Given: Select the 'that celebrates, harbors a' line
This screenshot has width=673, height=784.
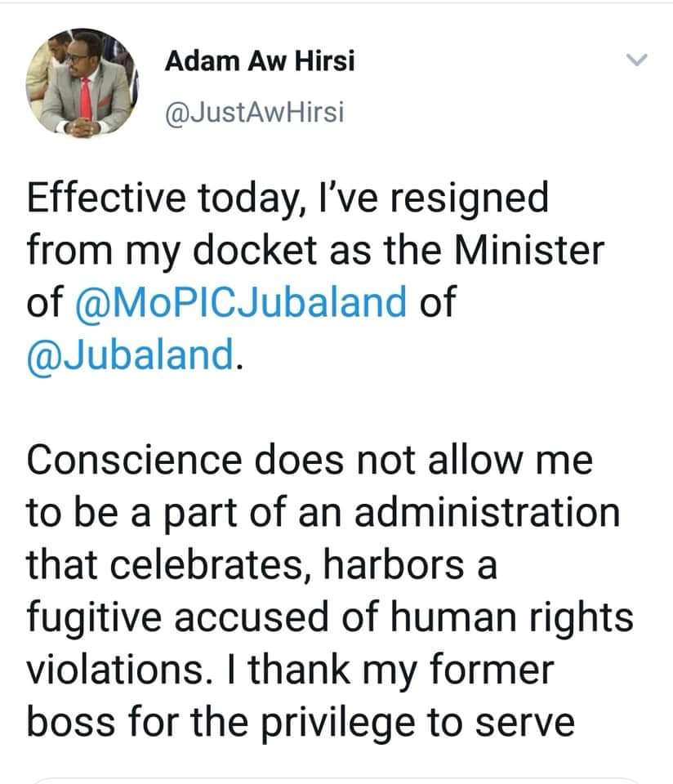Looking at the screenshot, I should [261, 565].
